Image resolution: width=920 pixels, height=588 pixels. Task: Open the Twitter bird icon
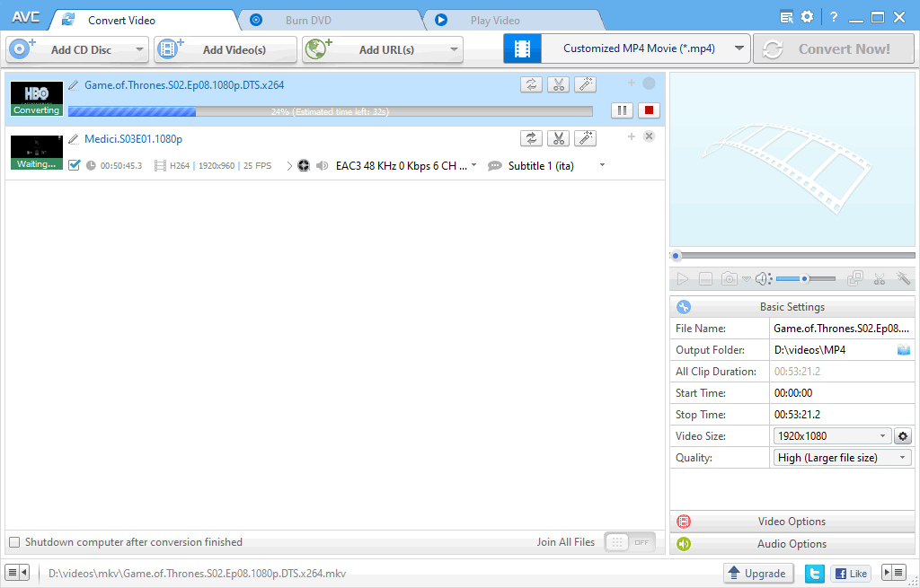(x=814, y=574)
